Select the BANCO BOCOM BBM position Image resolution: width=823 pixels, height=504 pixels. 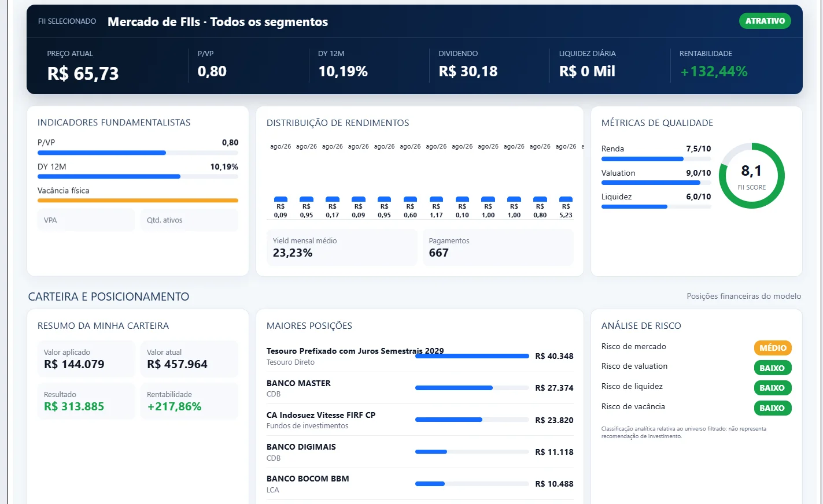[420, 484]
